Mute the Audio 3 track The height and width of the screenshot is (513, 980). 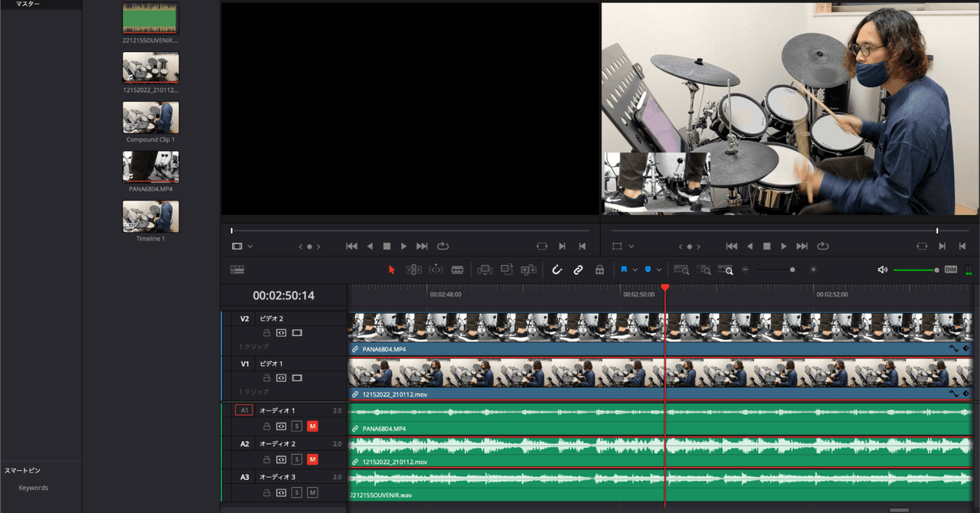(312, 492)
